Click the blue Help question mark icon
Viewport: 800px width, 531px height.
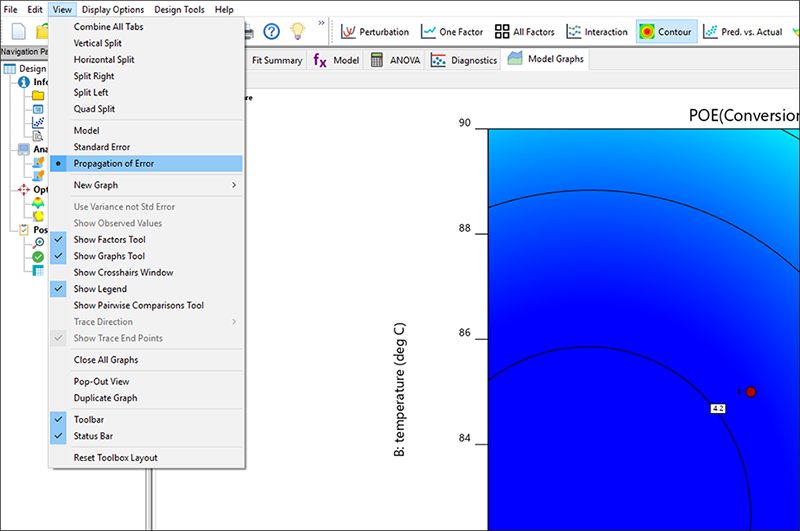click(x=269, y=32)
